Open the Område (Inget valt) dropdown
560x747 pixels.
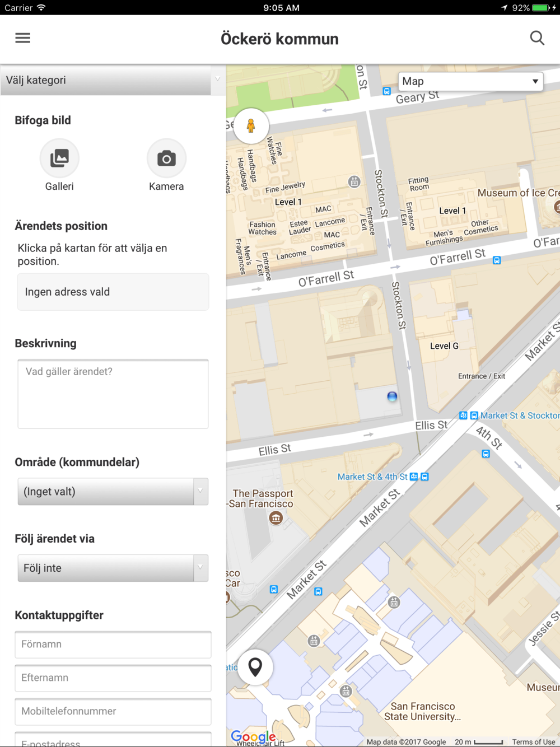113,492
